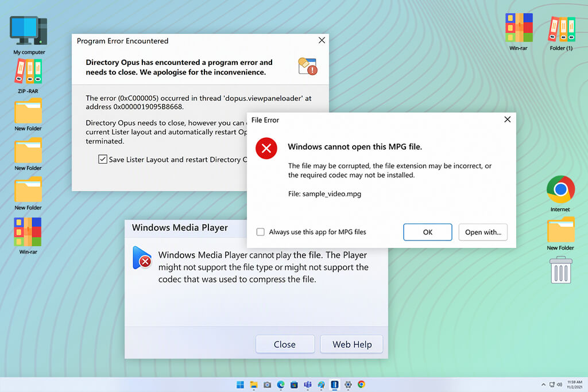
Task: Click the File Error title bar text
Action: click(x=265, y=120)
